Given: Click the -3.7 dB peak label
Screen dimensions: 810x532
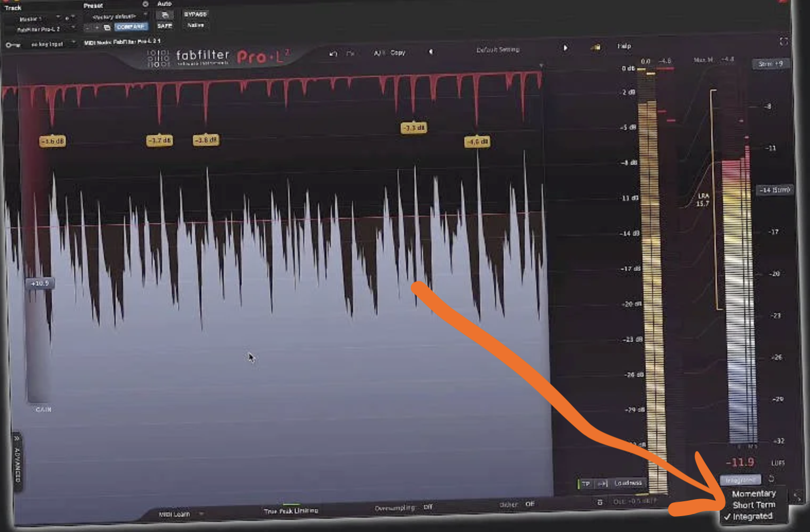Looking at the screenshot, I should 160,140.
